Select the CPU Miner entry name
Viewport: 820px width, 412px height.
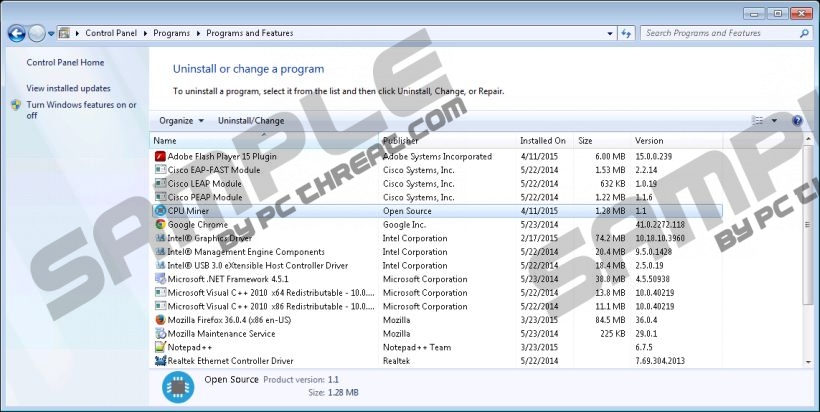(x=188, y=211)
